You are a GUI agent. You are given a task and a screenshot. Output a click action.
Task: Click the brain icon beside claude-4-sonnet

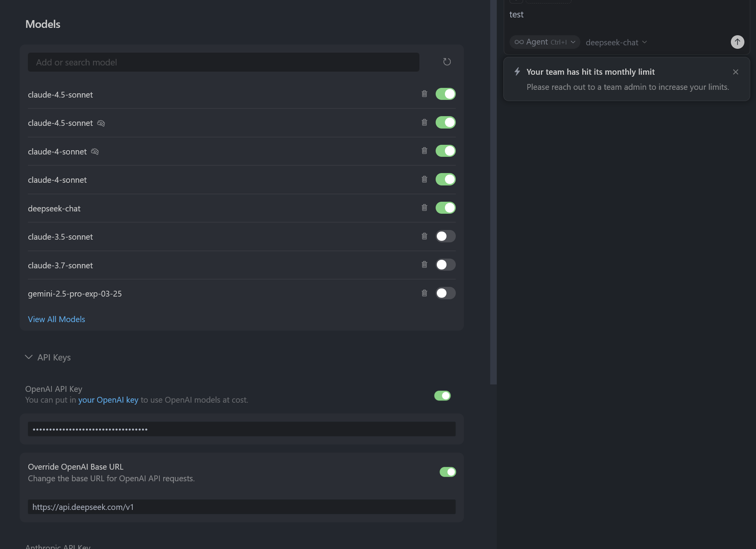(x=95, y=152)
